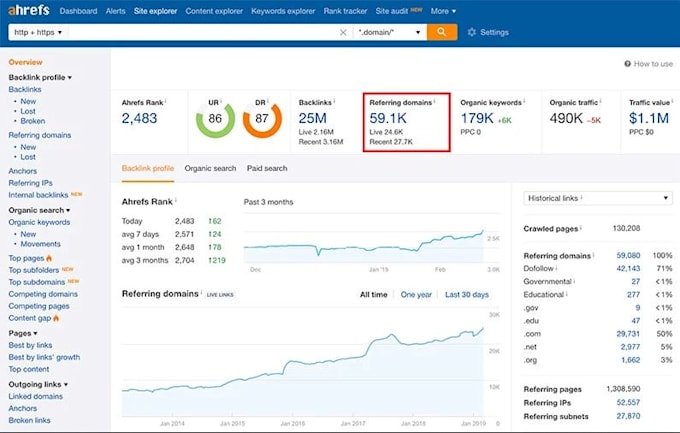Screen dimensions: 680x433
Task: Click the 29,731 .com domains count
Action: tap(628, 334)
